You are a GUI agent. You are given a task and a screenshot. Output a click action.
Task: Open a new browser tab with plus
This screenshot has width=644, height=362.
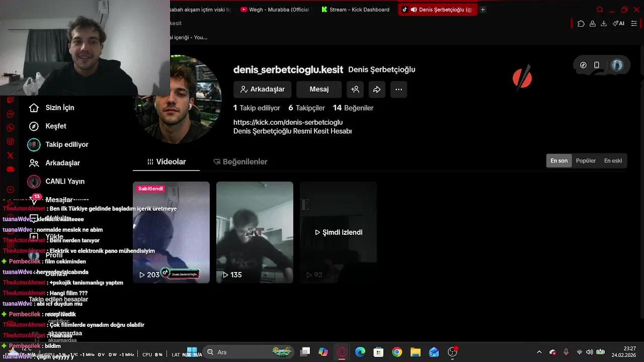tap(482, 10)
